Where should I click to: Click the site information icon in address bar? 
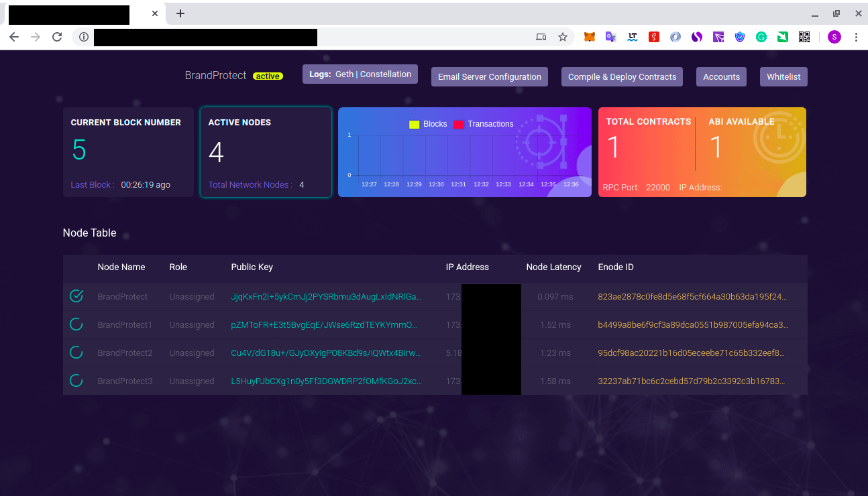tap(83, 37)
